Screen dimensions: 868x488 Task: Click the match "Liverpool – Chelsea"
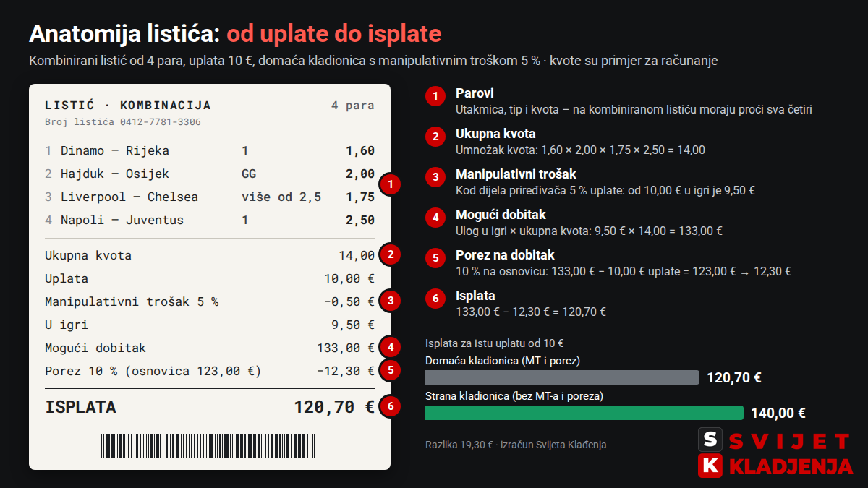[129, 197]
